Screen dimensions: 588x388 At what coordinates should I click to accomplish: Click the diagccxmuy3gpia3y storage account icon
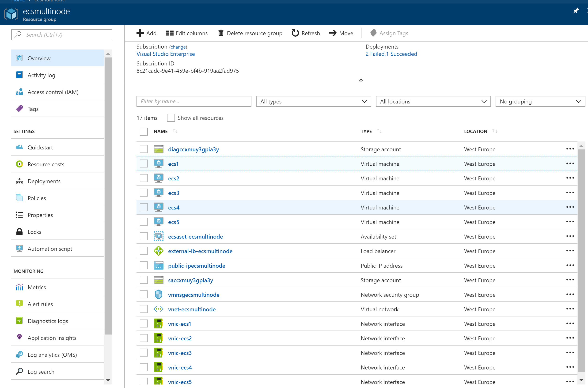pyautogui.click(x=158, y=149)
